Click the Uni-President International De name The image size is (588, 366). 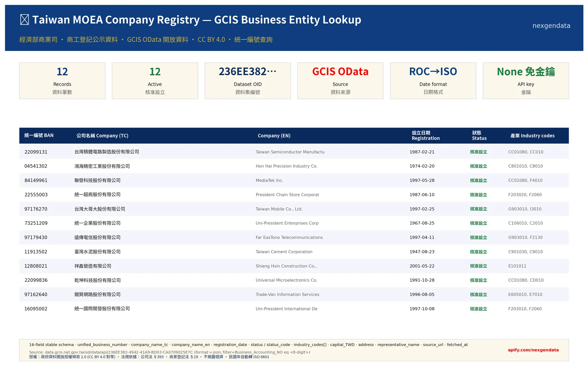click(x=286, y=309)
